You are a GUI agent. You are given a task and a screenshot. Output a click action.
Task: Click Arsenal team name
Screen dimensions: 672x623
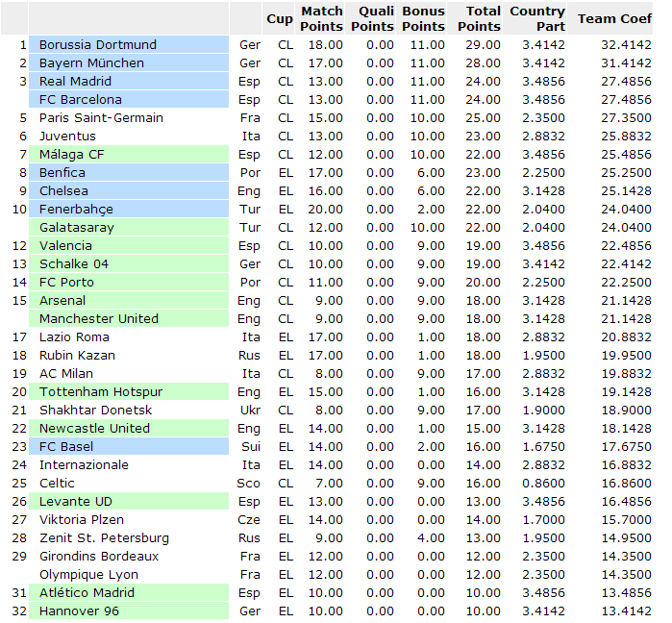click(62, 301)
